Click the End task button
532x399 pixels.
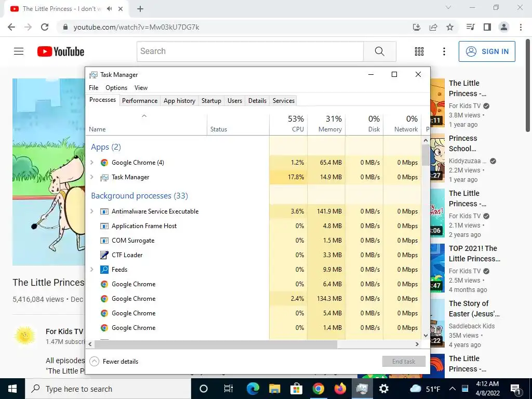pos(404,362)
